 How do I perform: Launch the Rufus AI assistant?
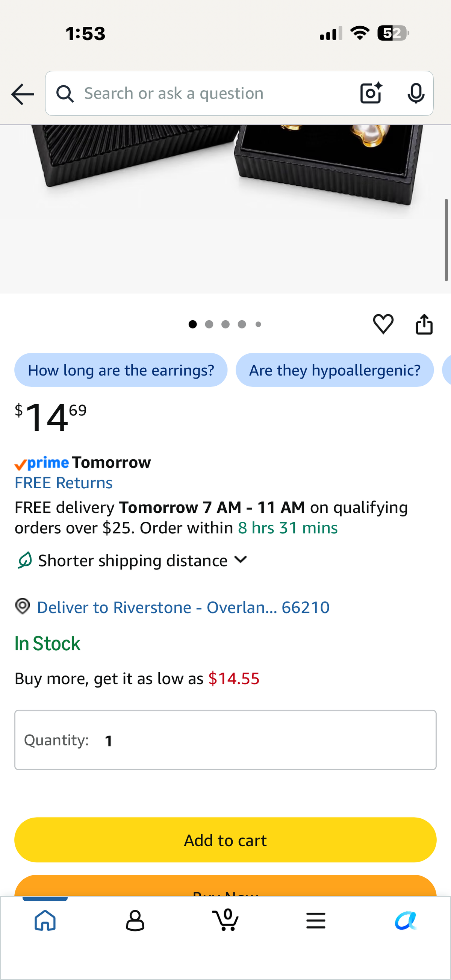pyautogui.click(x=406, y=921)
